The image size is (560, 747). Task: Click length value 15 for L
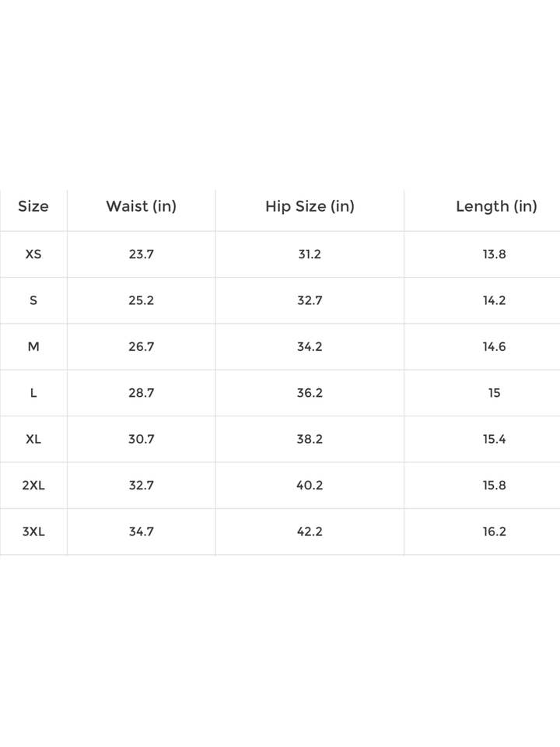495,392
